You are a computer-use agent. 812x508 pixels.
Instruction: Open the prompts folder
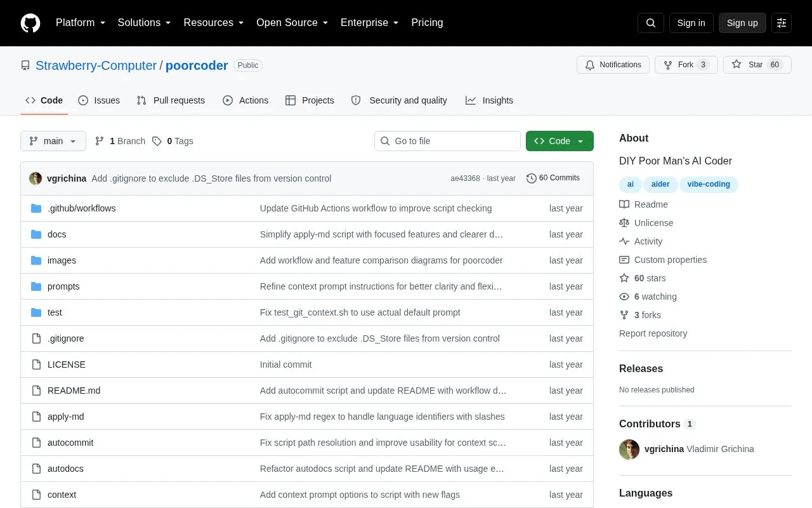pos(63,286)
